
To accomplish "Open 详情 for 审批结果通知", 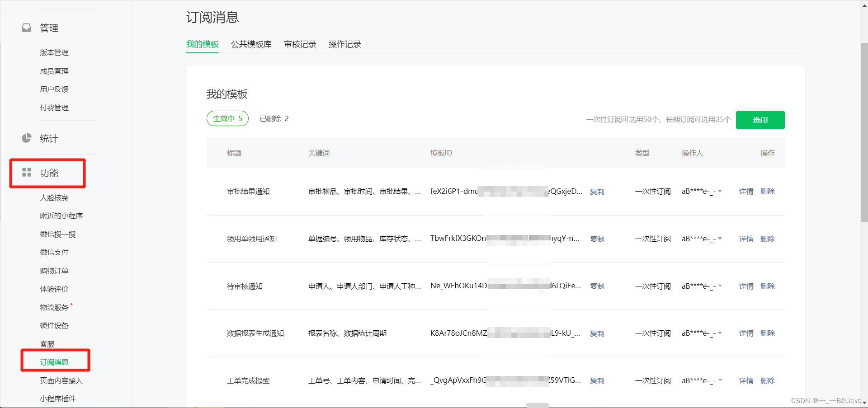I will pyautogui.click(x=746, y=192).
